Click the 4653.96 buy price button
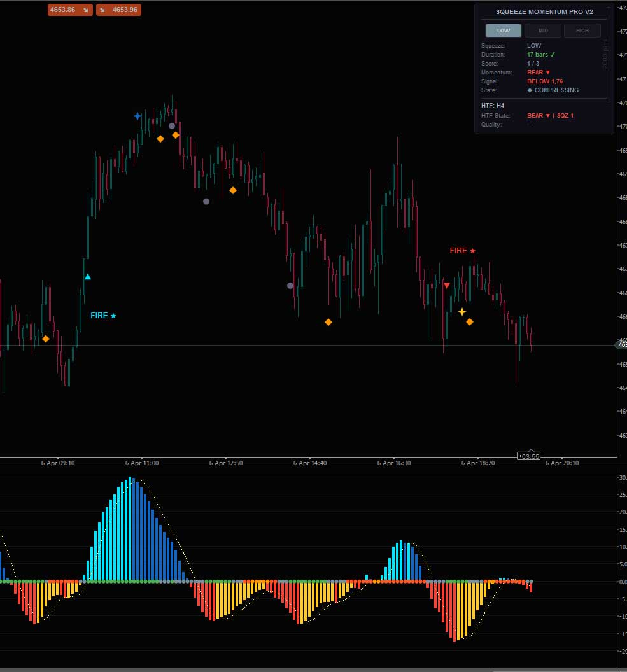Viewport: 627px width, 672px height. [118, 10]
